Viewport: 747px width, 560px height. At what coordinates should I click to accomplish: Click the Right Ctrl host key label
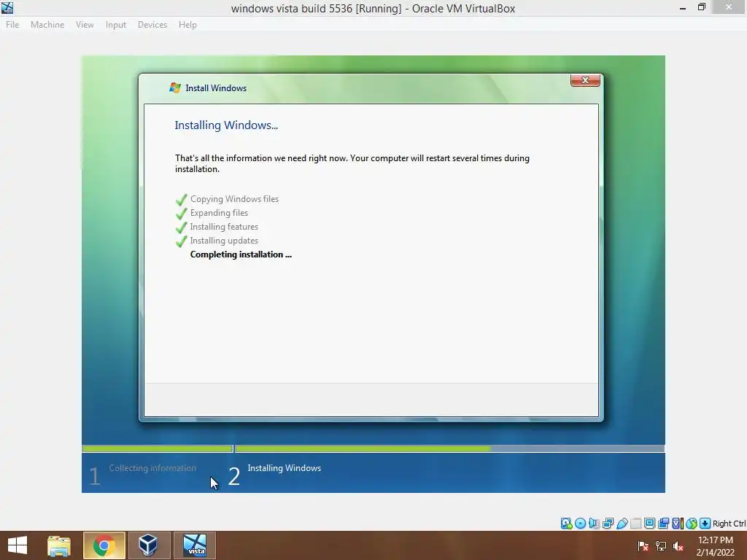729,524
